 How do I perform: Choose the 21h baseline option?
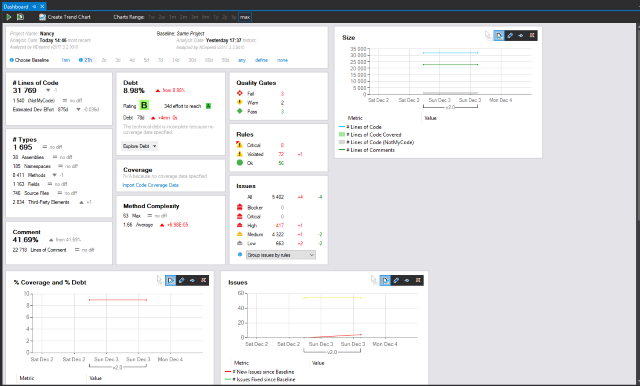coord(88,60)
